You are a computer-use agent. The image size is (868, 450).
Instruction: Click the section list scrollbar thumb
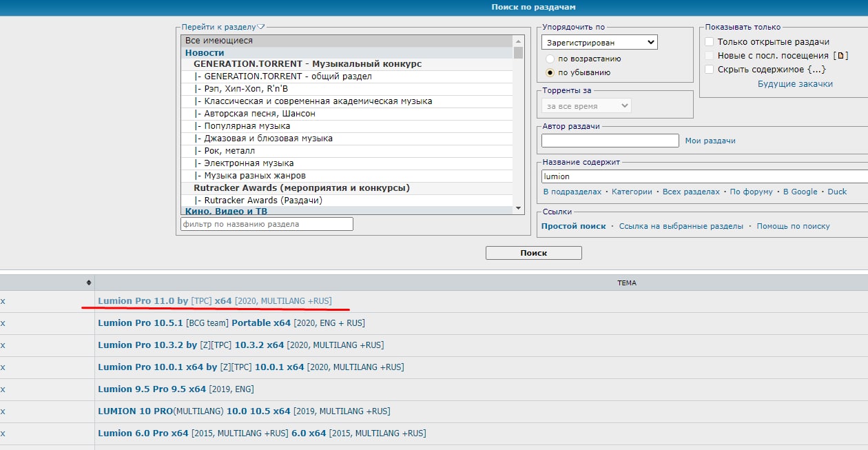[x=518, y=53]
